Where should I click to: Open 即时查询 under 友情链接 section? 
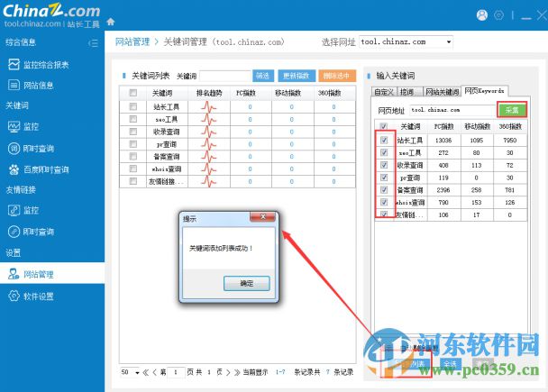pos(31,232)
